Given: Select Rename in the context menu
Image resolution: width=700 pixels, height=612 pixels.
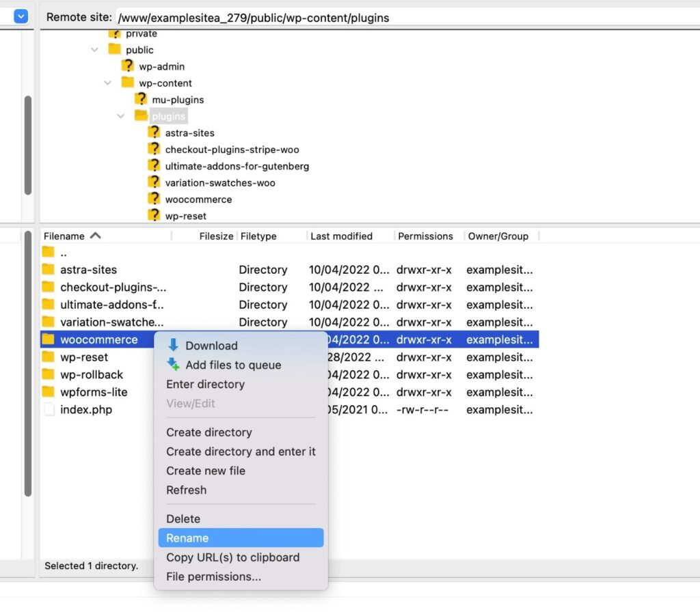Looking at the screenshot, I should (187, 538).
